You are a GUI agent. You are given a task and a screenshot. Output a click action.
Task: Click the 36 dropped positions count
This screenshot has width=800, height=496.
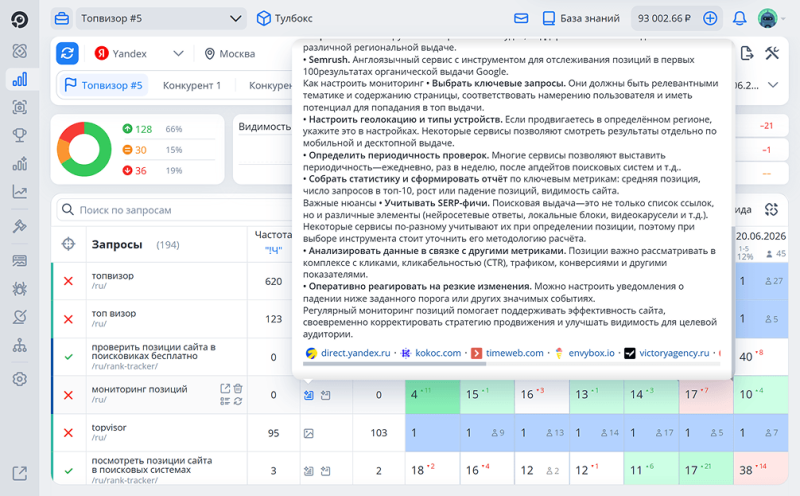tap(140, 170)
